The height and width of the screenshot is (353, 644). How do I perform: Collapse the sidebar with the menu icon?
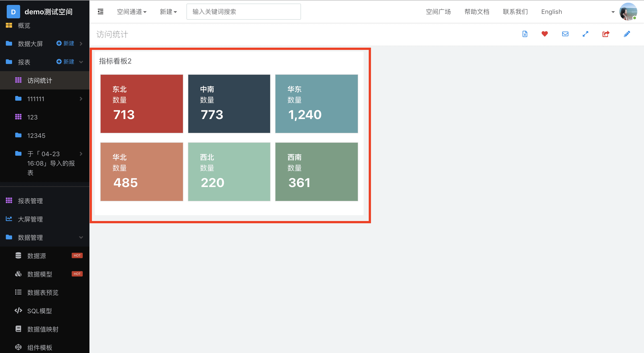pos(100,12)
